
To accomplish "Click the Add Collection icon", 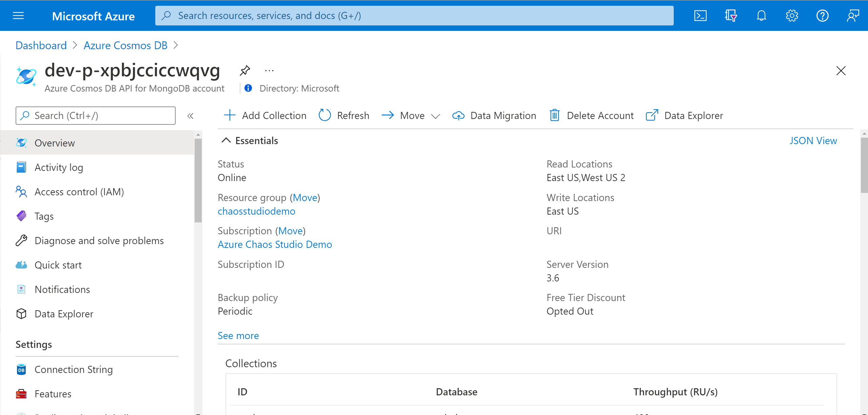I will pyautogui.click(x=229, y=115).
